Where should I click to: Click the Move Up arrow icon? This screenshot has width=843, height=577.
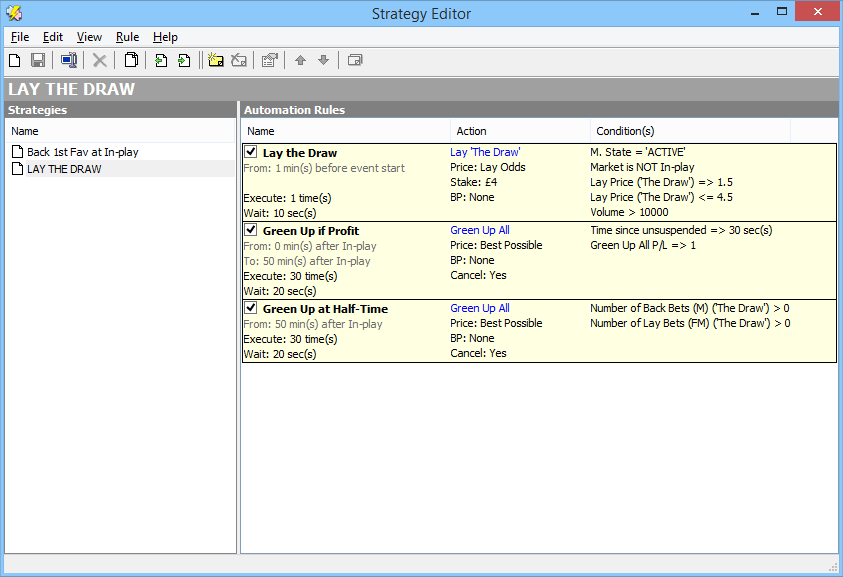(x=300, y=61)
